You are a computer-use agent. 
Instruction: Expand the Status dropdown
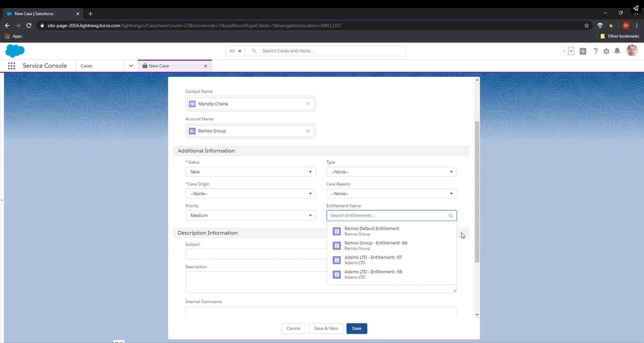pyautogui.click(x=250, y=172)
